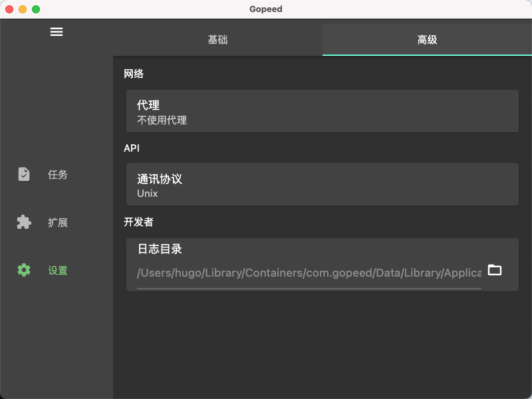532x399 pixels.
Task: Click the 任务 document-check icon in sidebar
Action: pos(24,174)
